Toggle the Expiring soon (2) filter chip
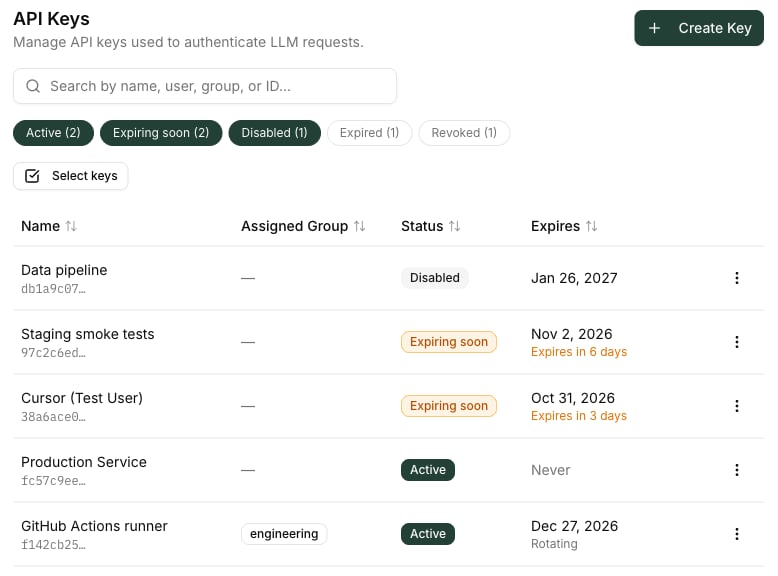Viewport: 778px width, 576px height. [161, 133]
